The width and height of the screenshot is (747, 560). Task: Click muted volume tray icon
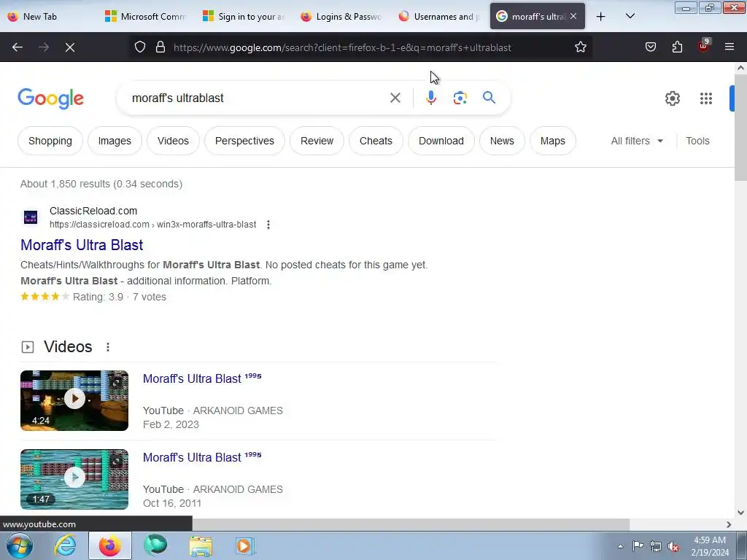point(673,546)
